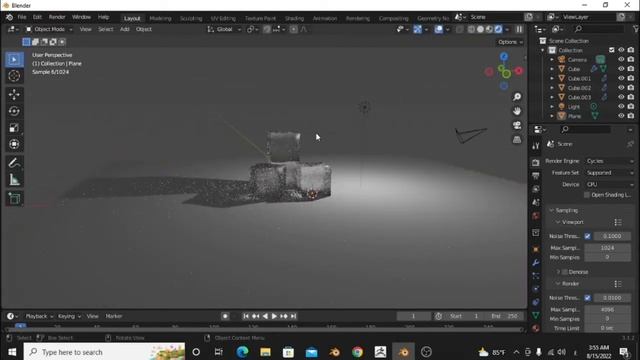640x360 pixels.
Task: Open Feature Set dropdown
Action: [x=610, y=173]
